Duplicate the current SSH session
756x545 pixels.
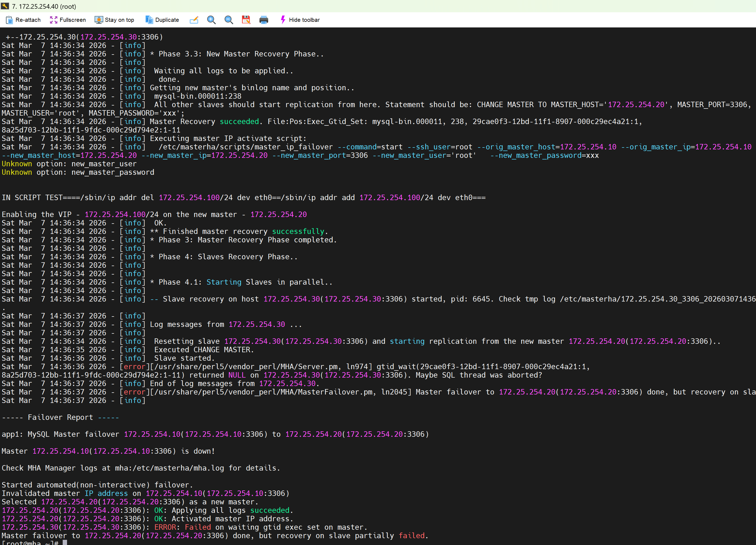click(162, 20)
